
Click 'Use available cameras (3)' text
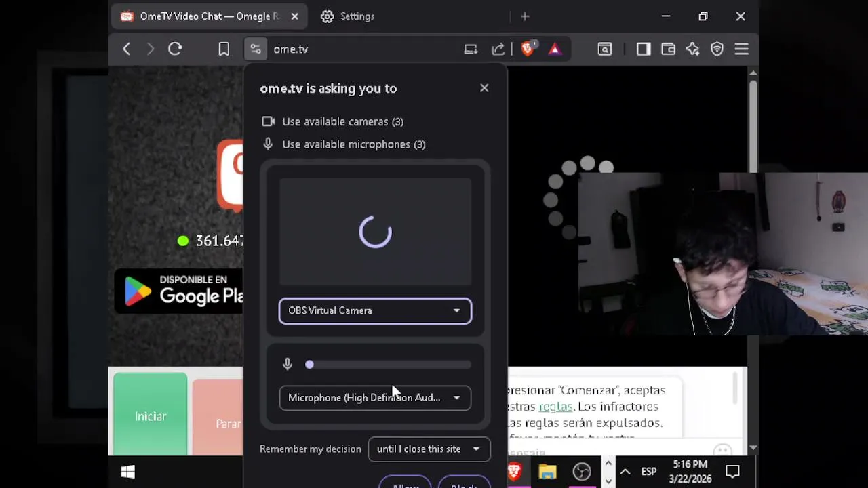point(342,122)
